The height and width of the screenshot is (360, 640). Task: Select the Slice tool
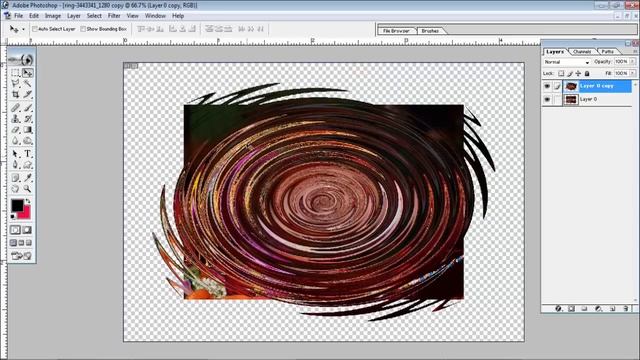(x=27, y=94)
